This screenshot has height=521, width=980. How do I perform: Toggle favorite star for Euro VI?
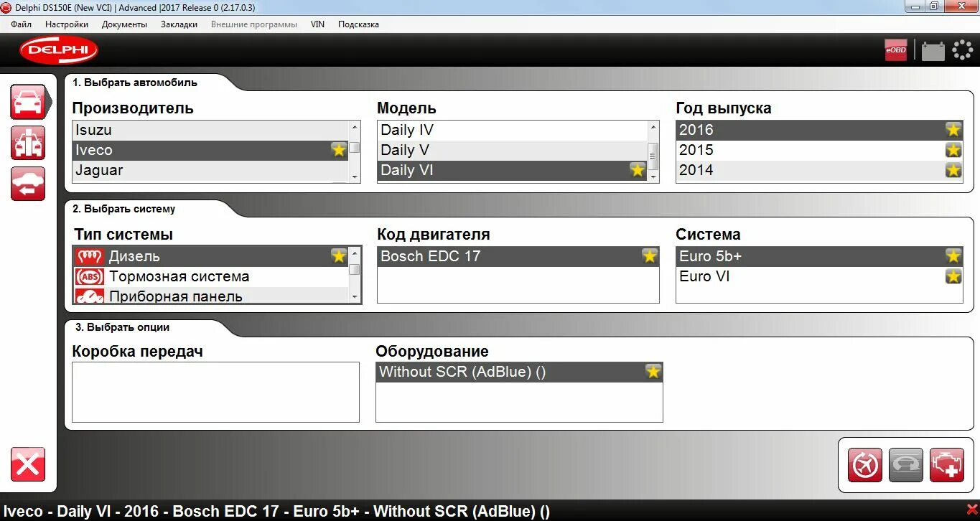click(953, 276)
